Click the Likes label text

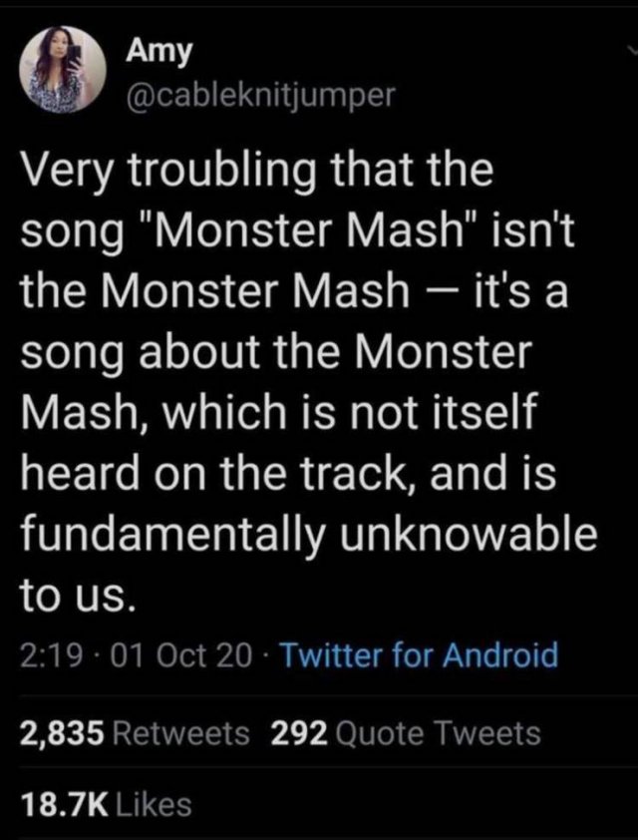point(154,805)
